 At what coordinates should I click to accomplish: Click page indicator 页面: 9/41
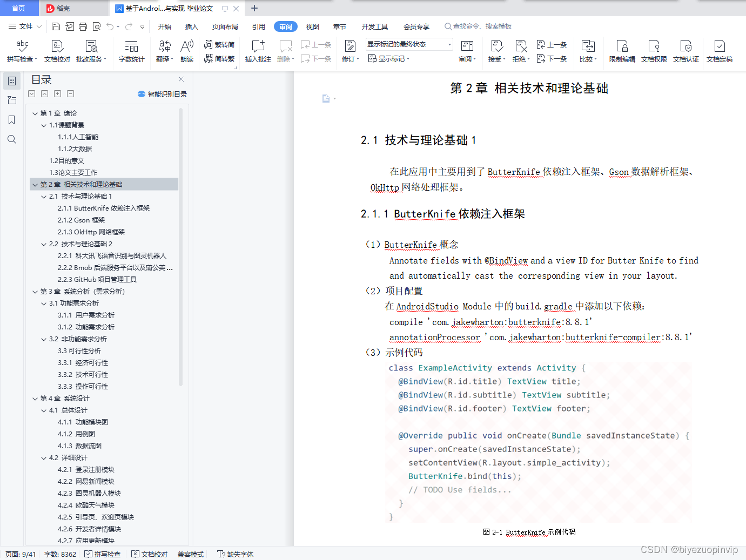(x=21, y=554)
